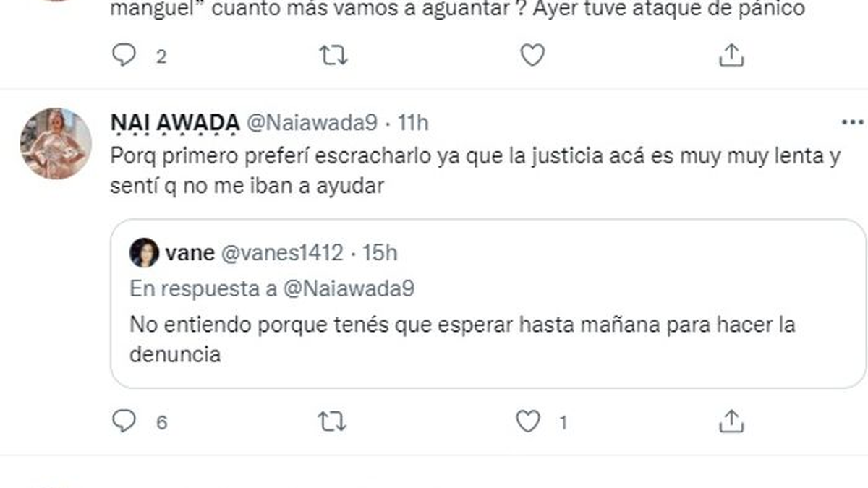868x488 pixels.
Task: Open the @Naiawada9 handle beside 11h
Action: [x=312, y=124]
